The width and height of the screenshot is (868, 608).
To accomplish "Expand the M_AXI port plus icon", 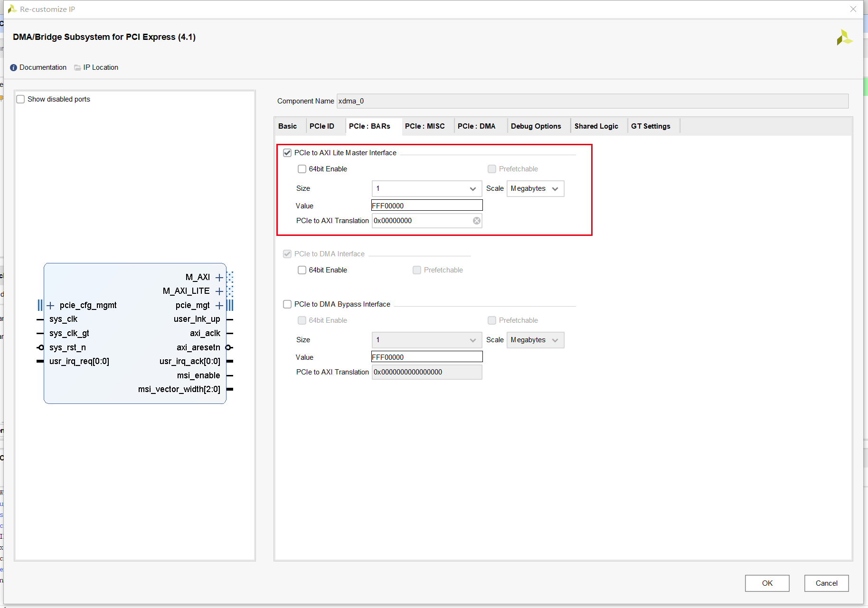I will pos(219,277).
